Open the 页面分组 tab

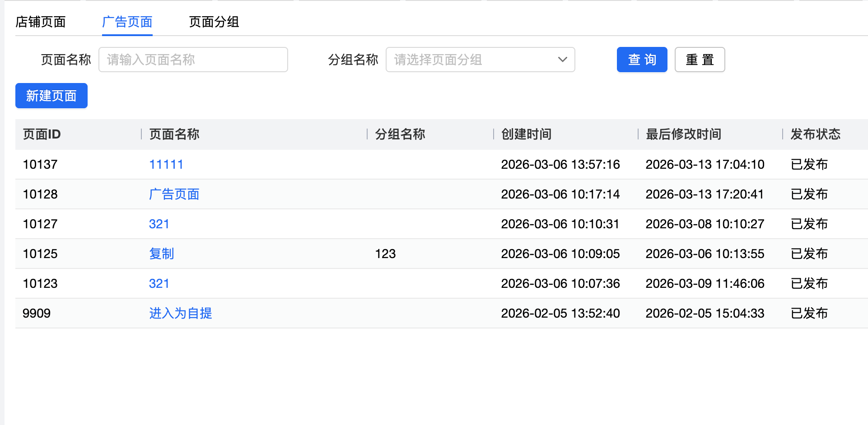[x=214, y=22]
